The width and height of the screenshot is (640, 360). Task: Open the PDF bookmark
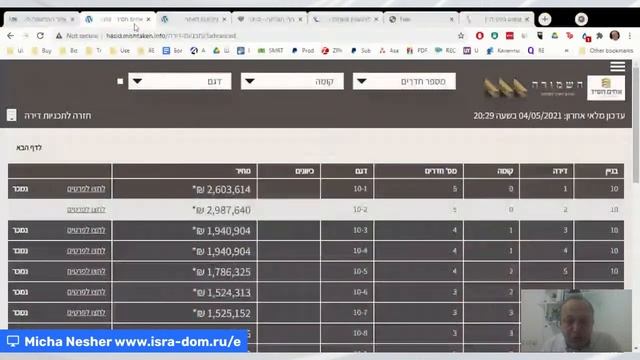coord(417,51)
